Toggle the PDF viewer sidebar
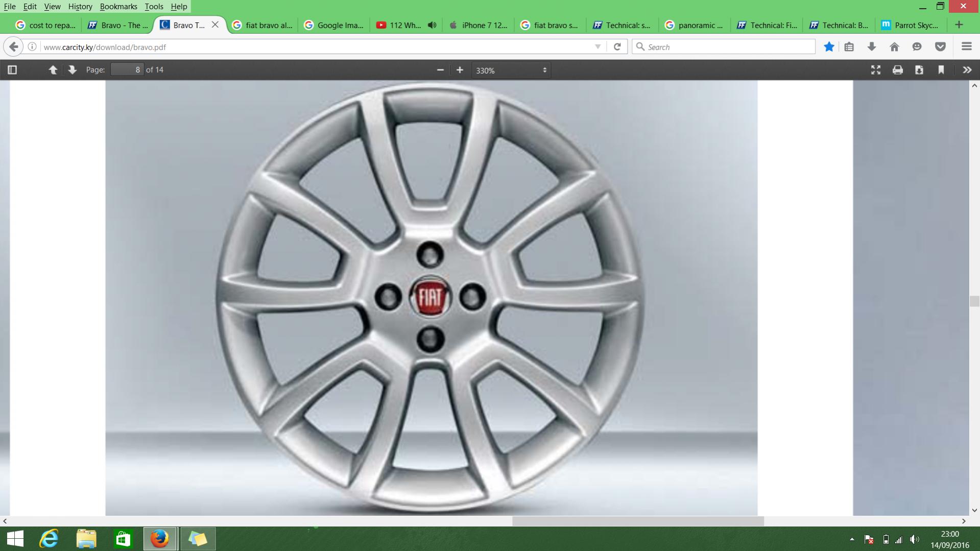This screenshot has width=980, height=551. [x=12, y=70]
